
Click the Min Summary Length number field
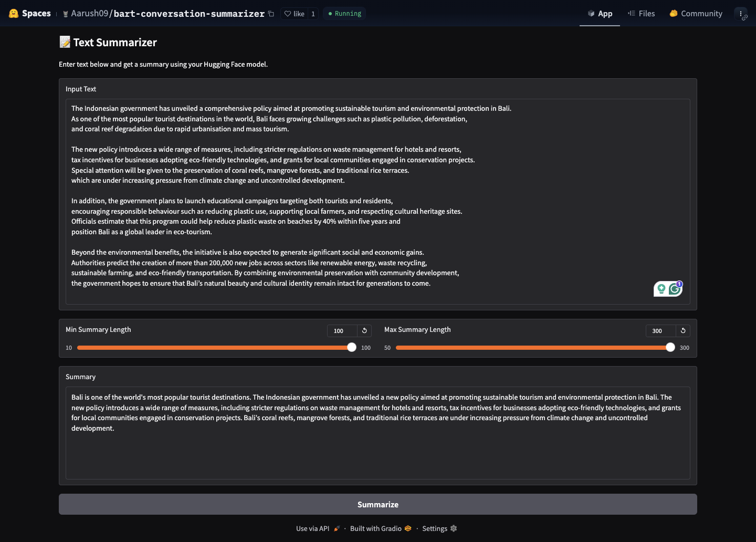point(342,331)
